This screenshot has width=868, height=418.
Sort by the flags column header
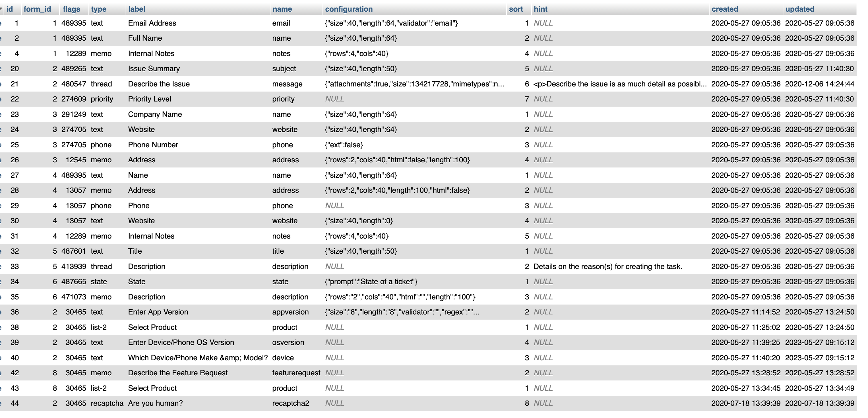71,9
